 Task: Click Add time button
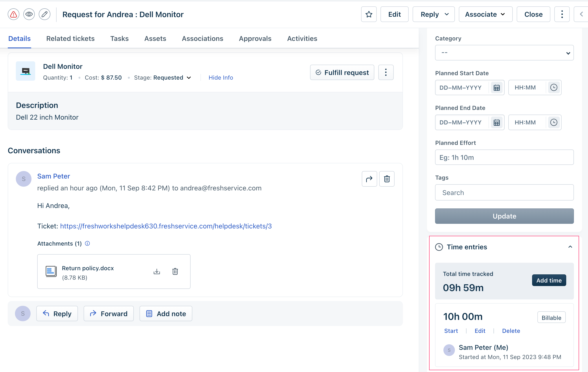(549, 281)
